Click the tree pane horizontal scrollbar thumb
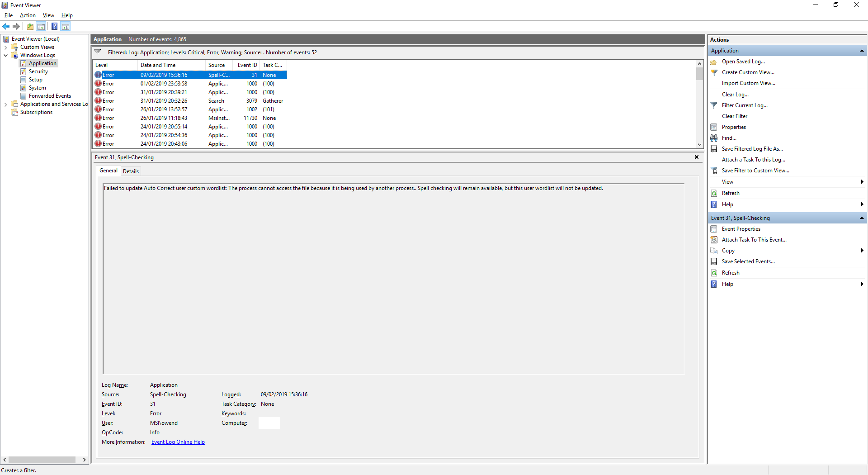The height and width of the screenshot is (475, 868). (42, 460)
